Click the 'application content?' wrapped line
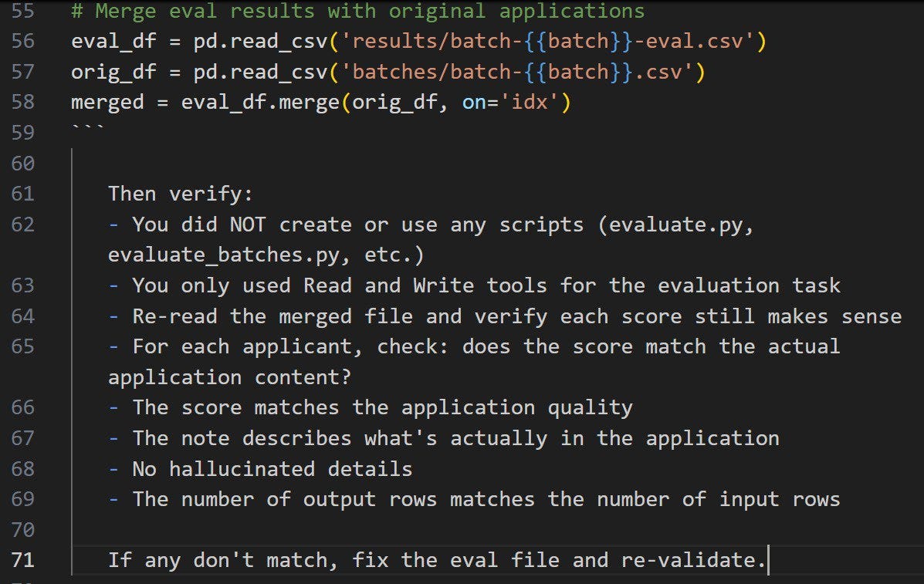The width and height of the screenshot is (924, 584). 229,377
